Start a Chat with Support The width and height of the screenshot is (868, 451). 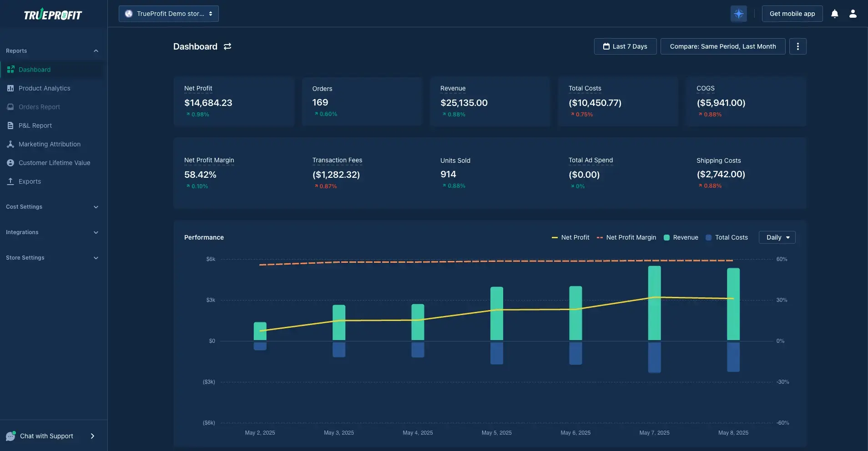pyautogui.click(x=46, y=436)
